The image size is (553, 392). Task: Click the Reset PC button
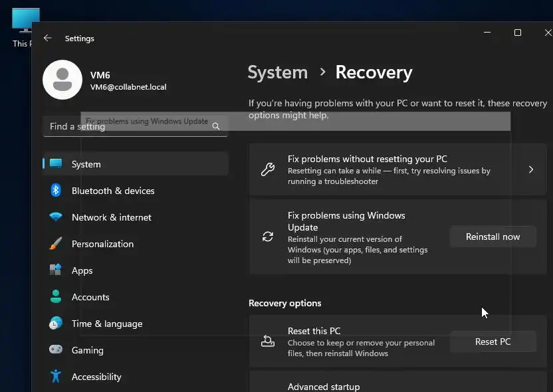493,342
